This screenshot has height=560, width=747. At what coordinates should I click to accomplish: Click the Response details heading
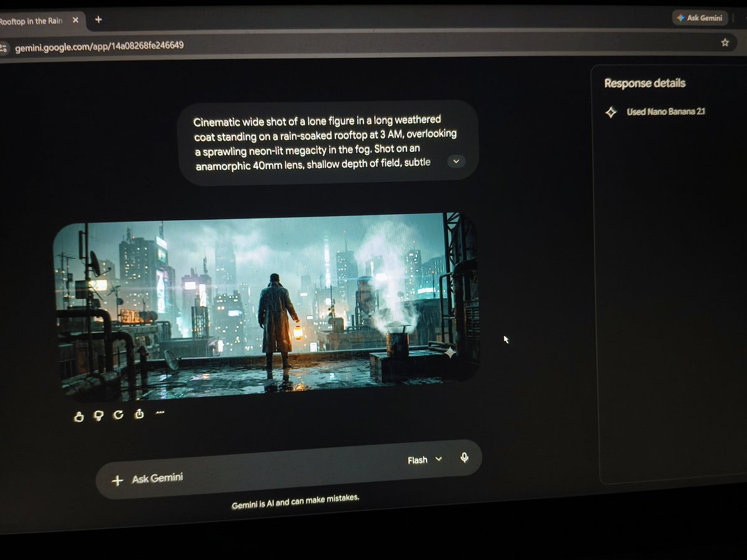(644, 83)
